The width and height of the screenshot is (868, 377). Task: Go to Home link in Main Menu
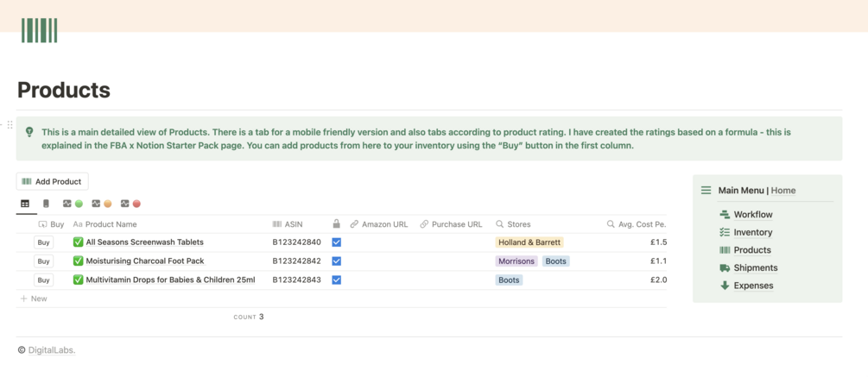click(783, 191)
